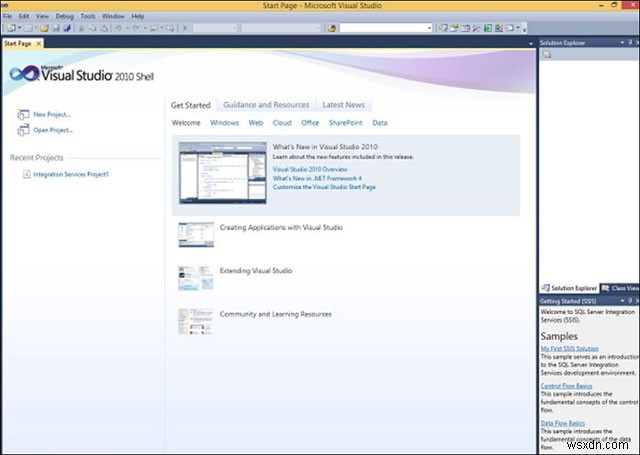Open the Extension Manager toolbar icon
640x455 pixels.
tap(499, 28)
